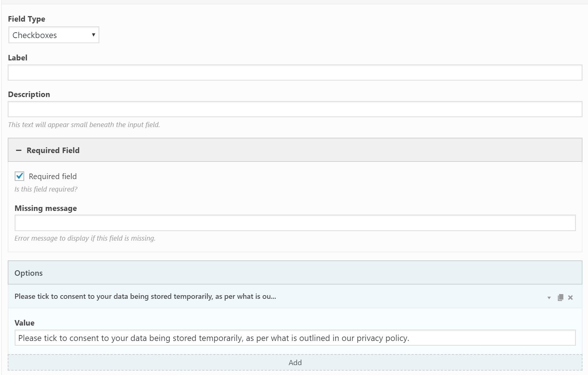Click the 'Required field' checkbox label text

point(53,177)
